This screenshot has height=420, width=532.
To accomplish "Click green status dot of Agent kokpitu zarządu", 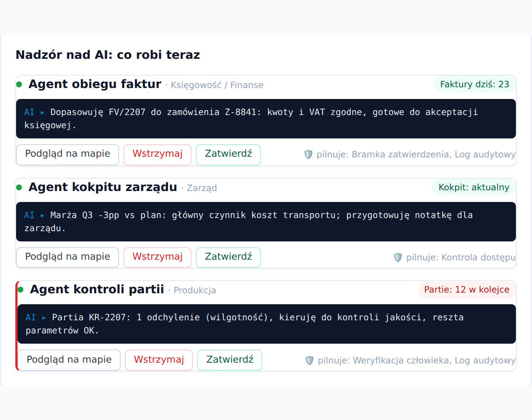I will point(19,188).
